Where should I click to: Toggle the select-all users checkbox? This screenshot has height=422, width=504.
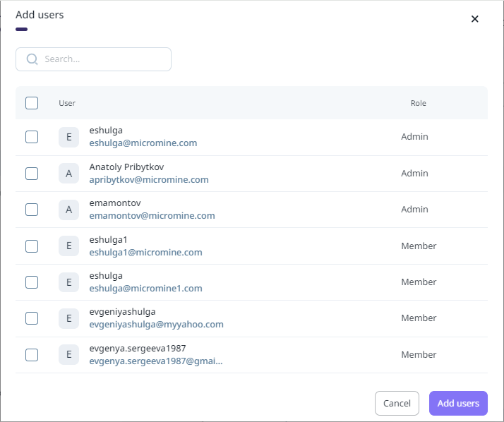[x=32, y=103]
